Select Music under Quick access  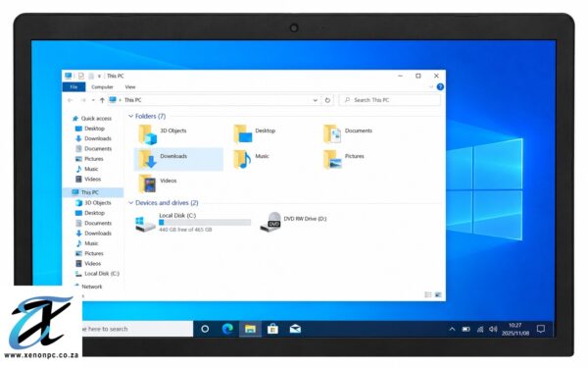click(x=87, y=170)
